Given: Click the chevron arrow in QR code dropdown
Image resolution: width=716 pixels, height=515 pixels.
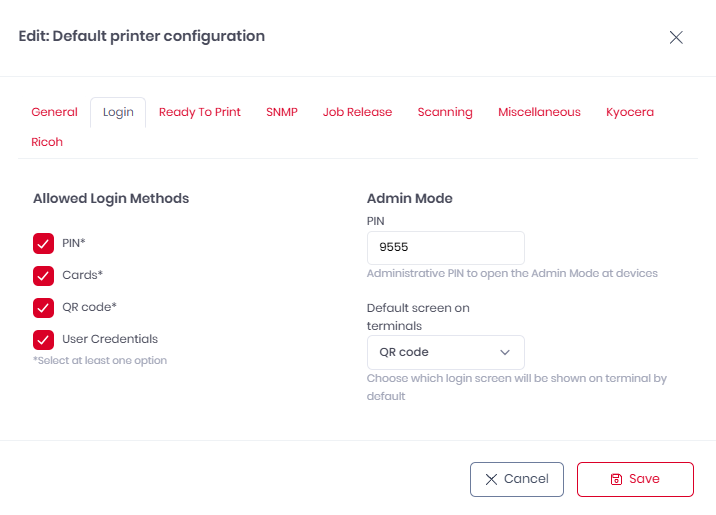Looking at the screenshot, I should pyautogui.click(x=505, y=352).
